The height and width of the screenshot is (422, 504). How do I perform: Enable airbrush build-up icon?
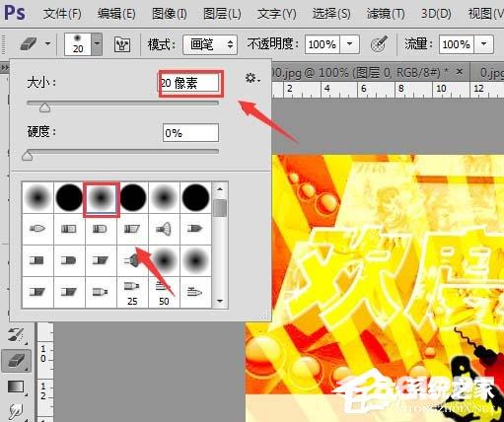[x=379, y=43]
